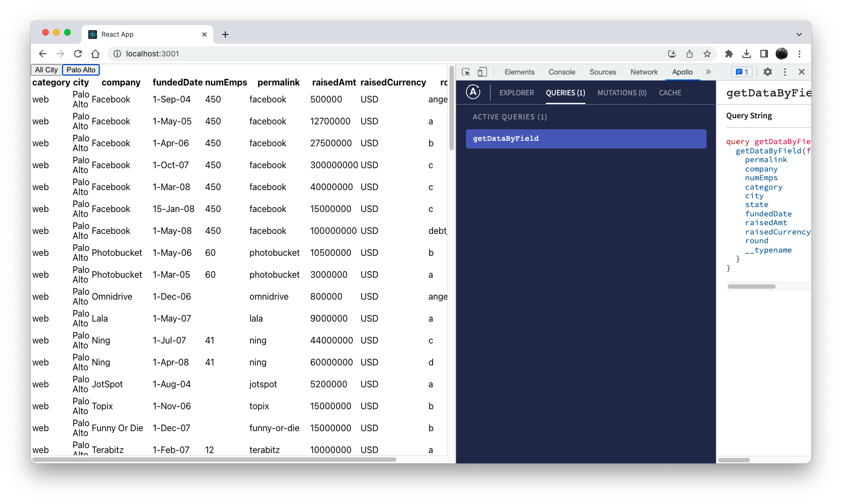
Task: Click the Apollo logo icon in devtools
Action: (473, 92)
